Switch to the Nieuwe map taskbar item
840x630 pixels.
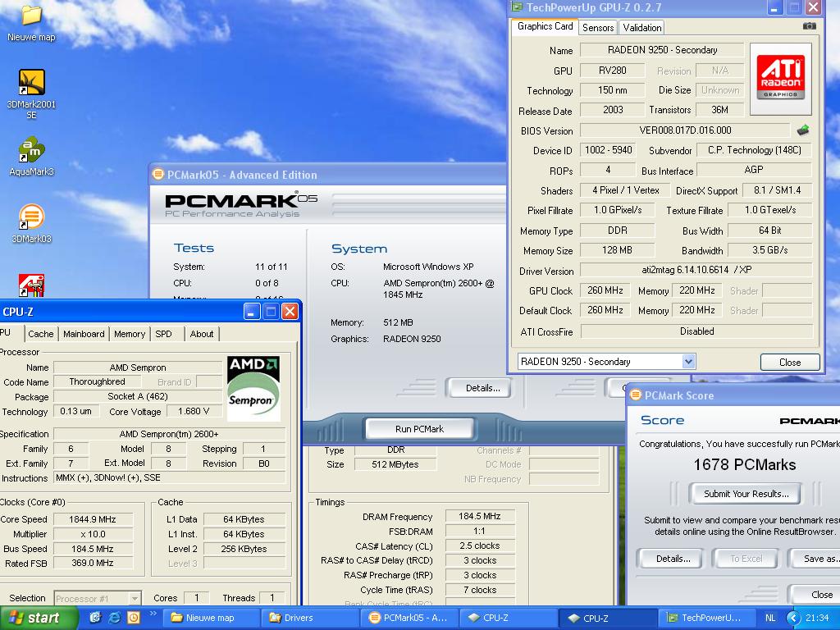click(211, 618)
